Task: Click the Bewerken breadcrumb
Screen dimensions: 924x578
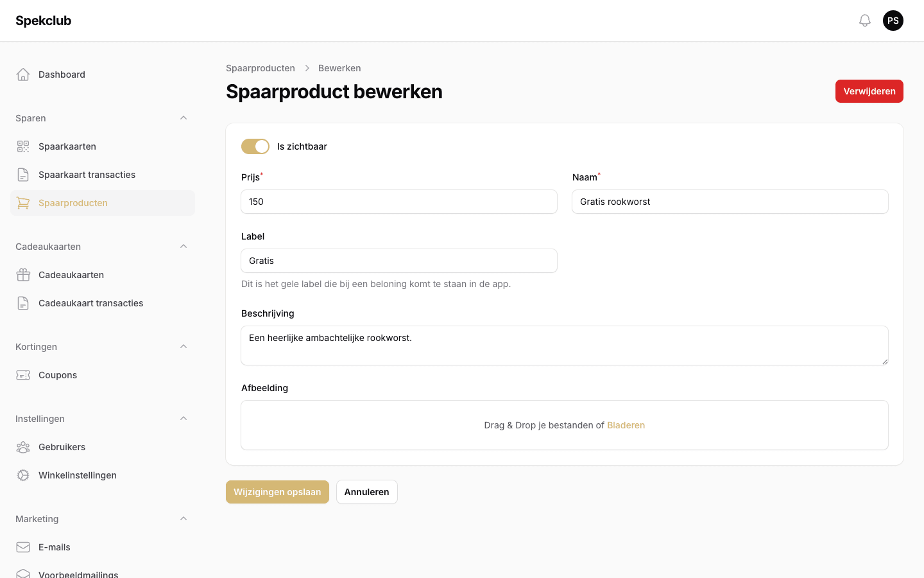Action: [x=339, y=68]
